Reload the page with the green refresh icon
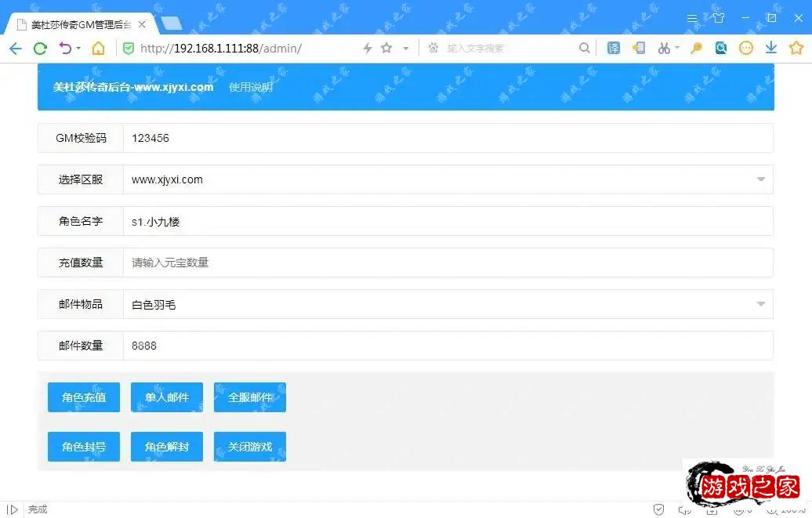Image resolution: width=812 pixels, height=518 pixels. tap(40, 49)
